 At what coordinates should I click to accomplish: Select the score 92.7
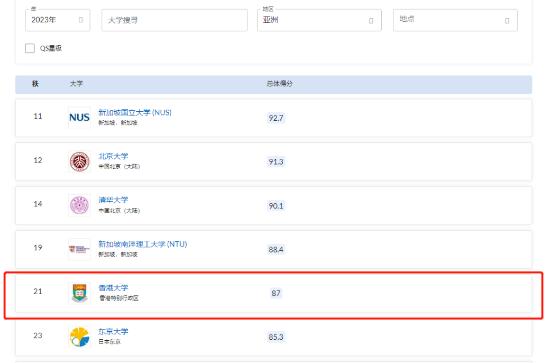(x=276, y=118)
